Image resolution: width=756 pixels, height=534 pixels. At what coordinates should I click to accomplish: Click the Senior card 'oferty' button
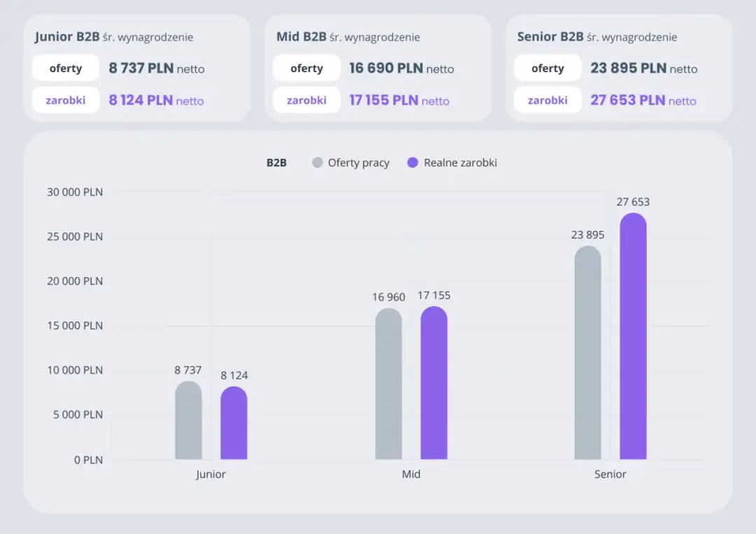tap(547, 68)
